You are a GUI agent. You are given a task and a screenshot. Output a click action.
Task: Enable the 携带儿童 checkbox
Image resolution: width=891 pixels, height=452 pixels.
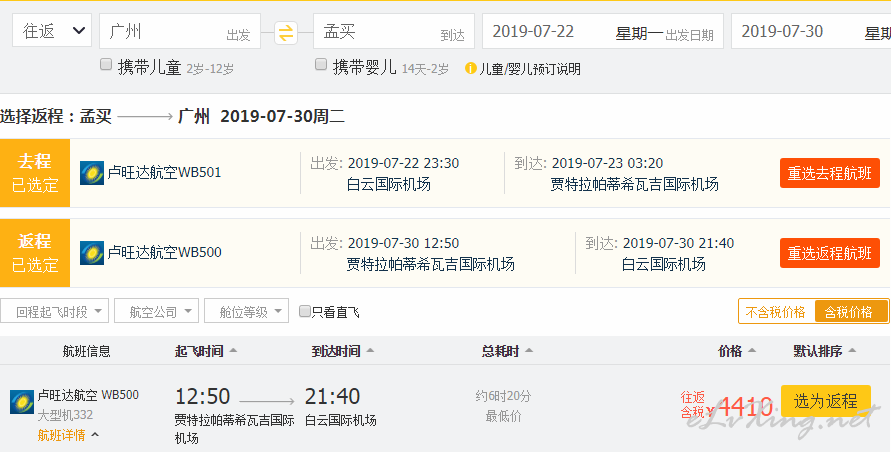click(x=106, y=64)
